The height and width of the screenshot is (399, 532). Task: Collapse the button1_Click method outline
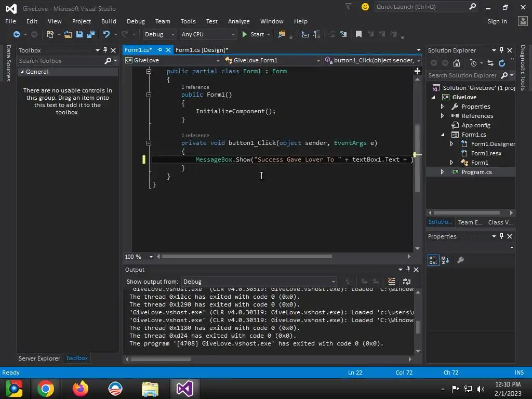(149, 143)
